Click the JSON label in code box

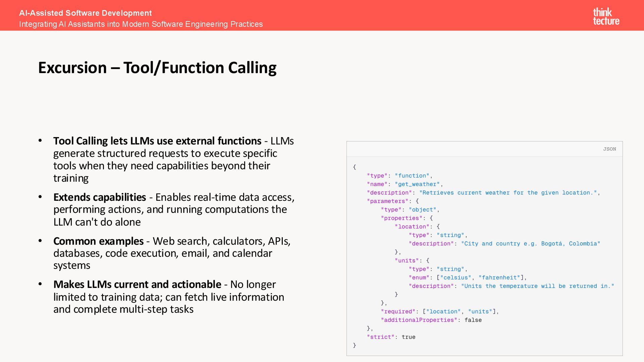tap(609, 149)
